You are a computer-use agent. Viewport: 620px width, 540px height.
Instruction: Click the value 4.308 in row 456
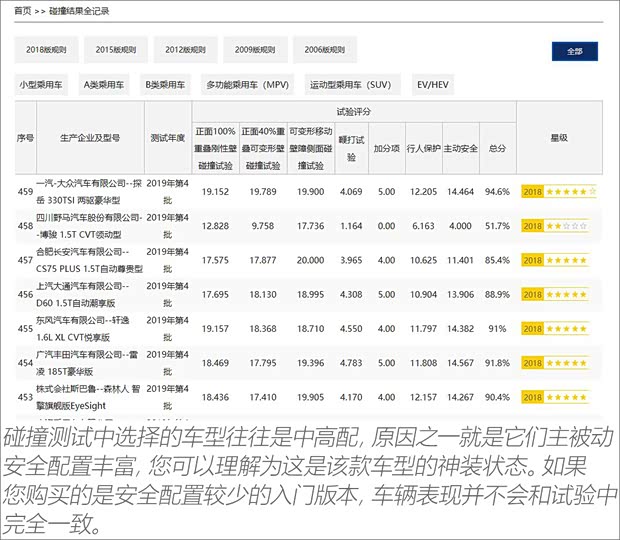click(x=351, y=295)
